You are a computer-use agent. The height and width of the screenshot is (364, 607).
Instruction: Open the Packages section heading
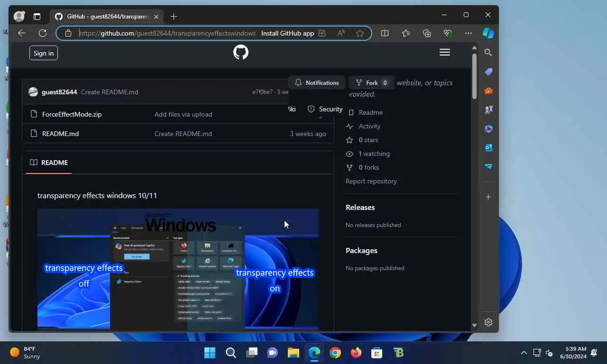click(361, 250)
